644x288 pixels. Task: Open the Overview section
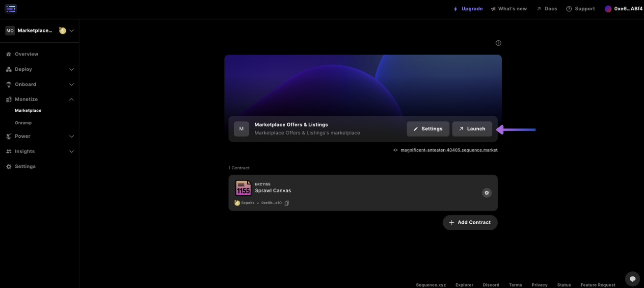coord(27,54)
